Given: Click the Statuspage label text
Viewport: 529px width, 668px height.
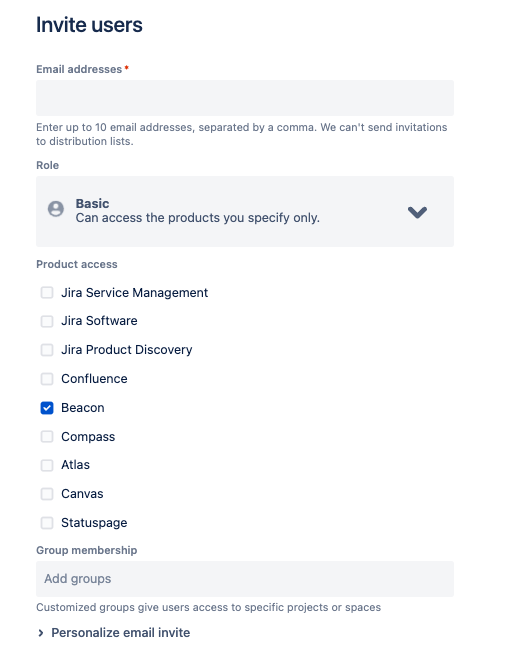Looking at the screenshot, I should click(94, 523).
